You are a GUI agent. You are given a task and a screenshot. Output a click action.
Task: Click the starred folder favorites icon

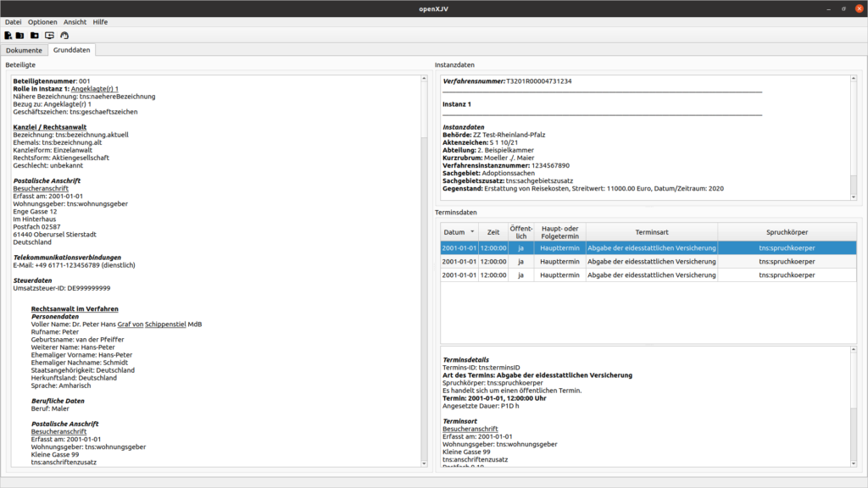pyautogui.click(x=34, y=36)
